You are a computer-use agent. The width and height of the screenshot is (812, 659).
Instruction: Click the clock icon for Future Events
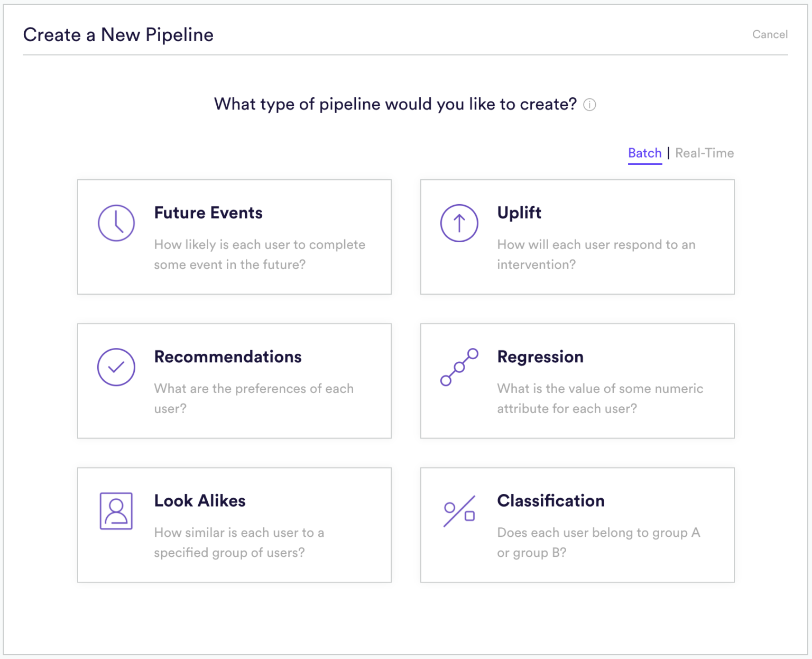coord(116,223)
